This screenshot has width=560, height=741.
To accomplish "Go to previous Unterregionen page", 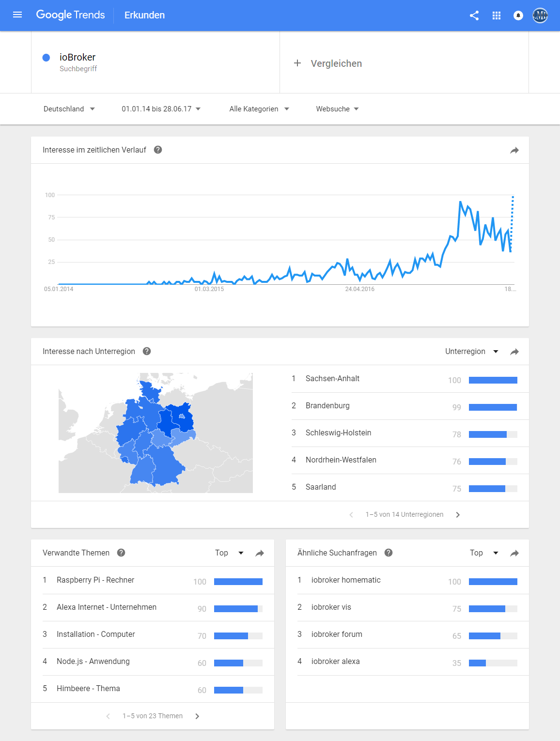I will pos(351,515).
